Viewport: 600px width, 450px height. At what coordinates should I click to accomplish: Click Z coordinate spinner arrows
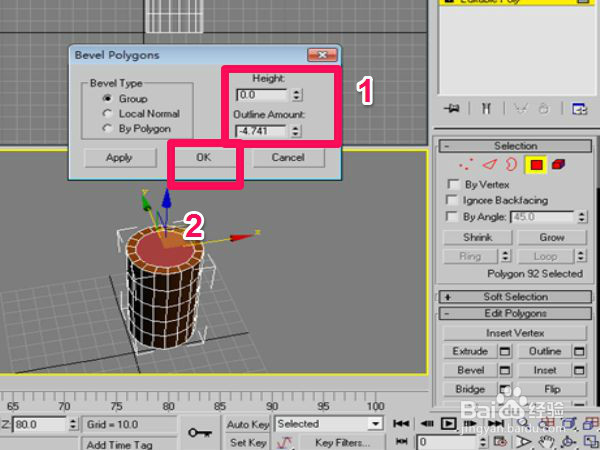(x=73, y=424)
